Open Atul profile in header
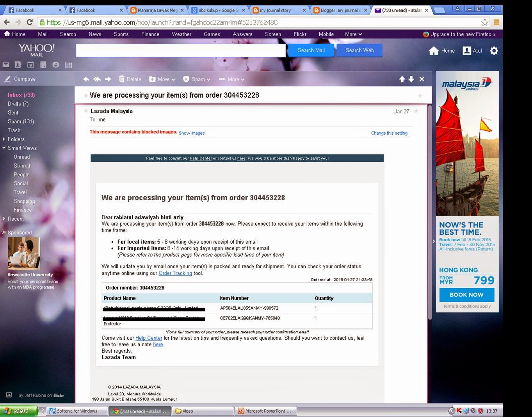 [472, 51]
